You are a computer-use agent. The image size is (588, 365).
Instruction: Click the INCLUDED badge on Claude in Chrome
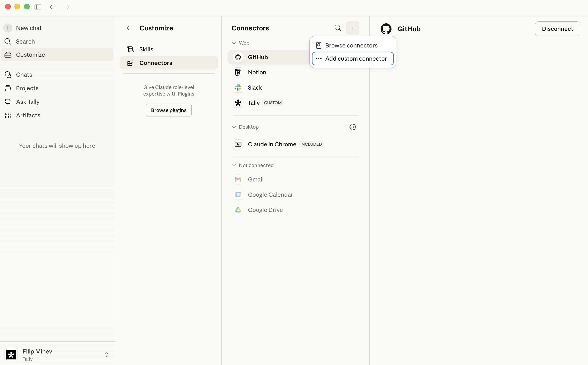click(311, 144)
